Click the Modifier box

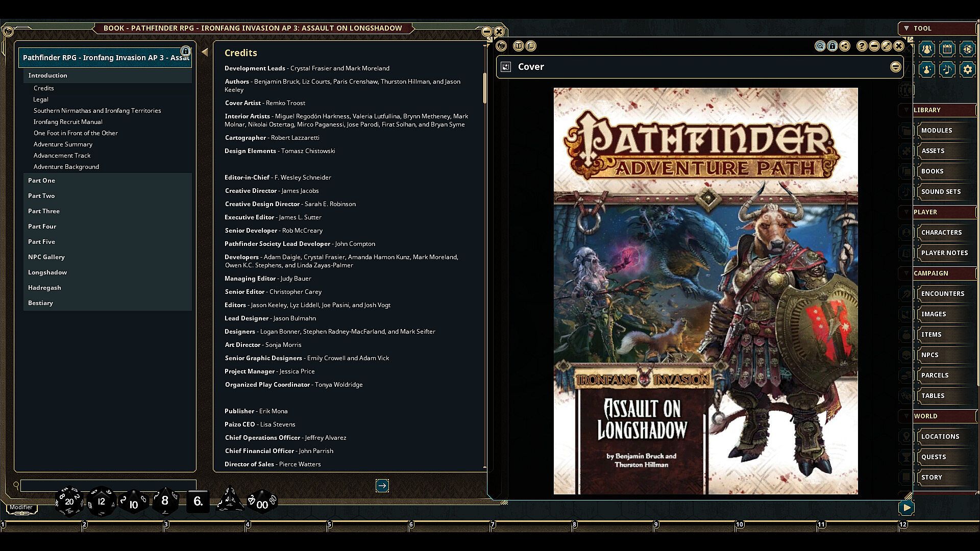click(21, 508)
